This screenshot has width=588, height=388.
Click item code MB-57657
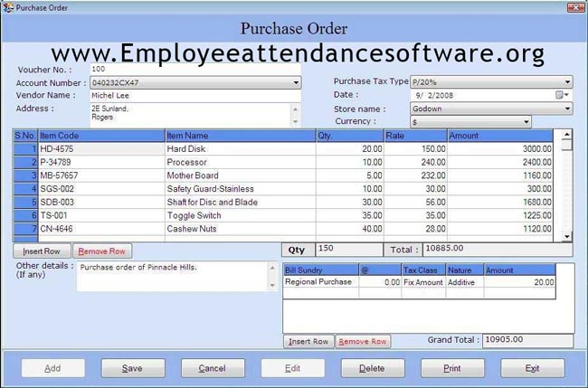tap(101, 175)
